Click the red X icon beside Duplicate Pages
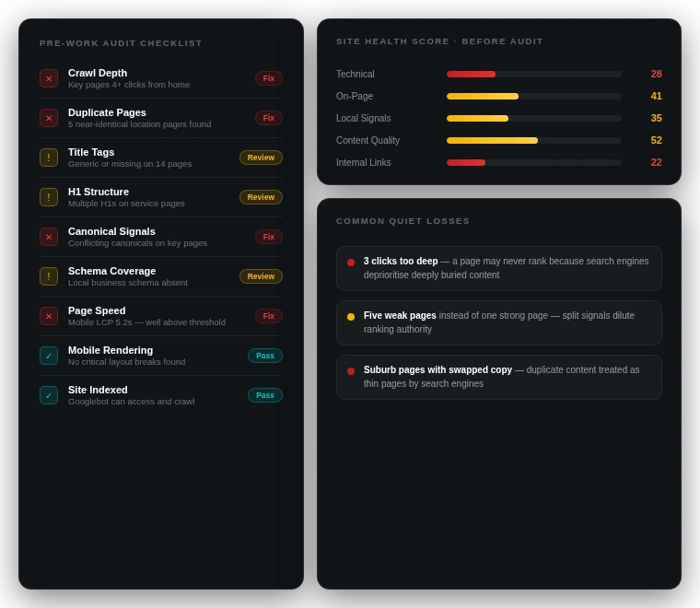Viewport: 700px width, 608px height. coord(49,118)
